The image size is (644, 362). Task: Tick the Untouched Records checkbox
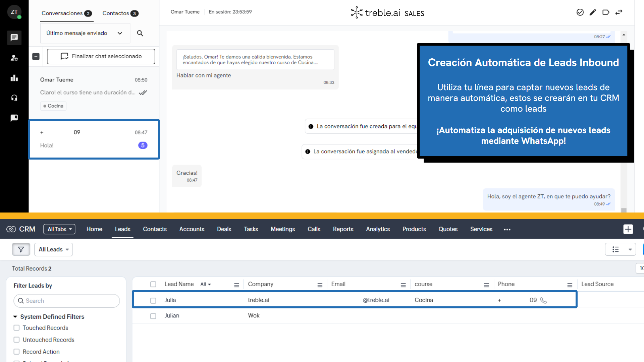(16, 340)
